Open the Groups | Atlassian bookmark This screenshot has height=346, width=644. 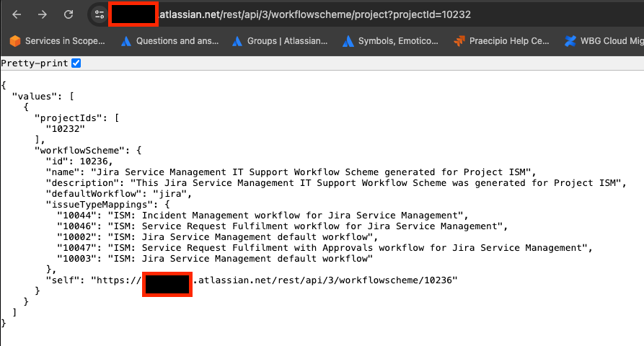[x=280, y=41]
